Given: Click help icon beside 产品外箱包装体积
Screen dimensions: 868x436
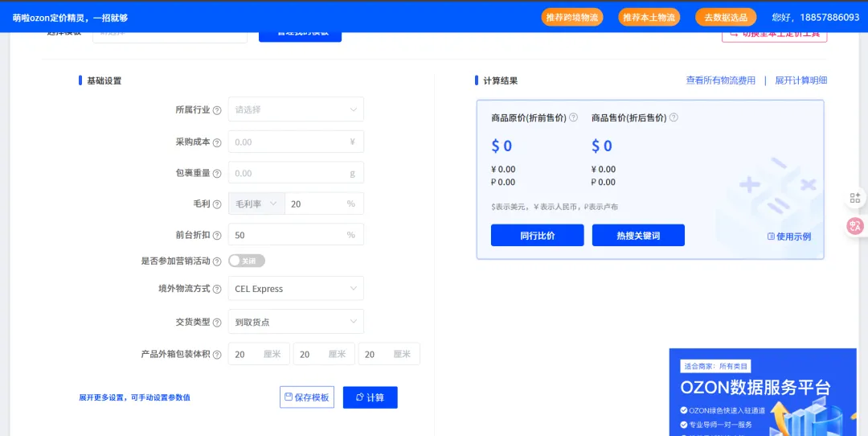Looking at the screenshot, I should (217, 355).
